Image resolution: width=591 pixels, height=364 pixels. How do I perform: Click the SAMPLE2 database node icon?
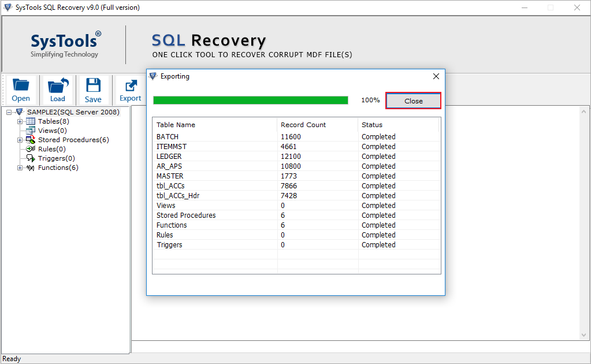(20, 112)
